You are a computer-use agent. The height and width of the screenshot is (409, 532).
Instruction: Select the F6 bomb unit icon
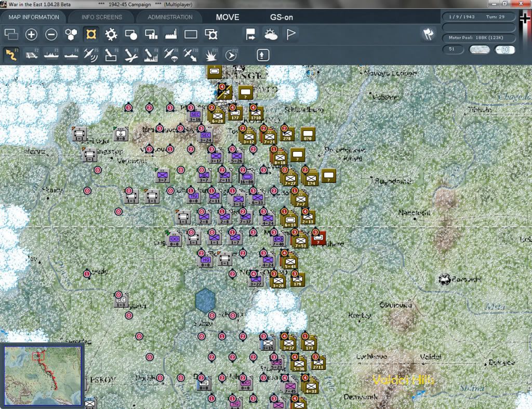click(x=111, y=55)
